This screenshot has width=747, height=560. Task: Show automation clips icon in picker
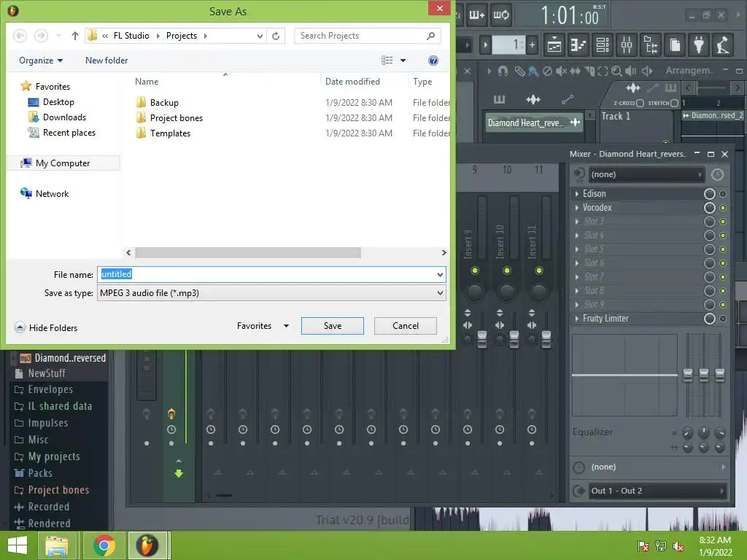567,99
